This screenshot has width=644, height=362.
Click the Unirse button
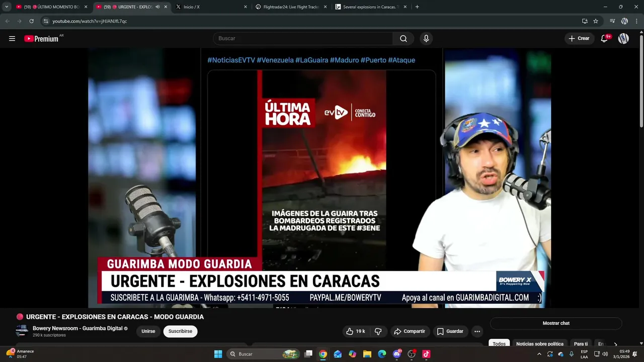pyautogui.click(x=148, y=331)
